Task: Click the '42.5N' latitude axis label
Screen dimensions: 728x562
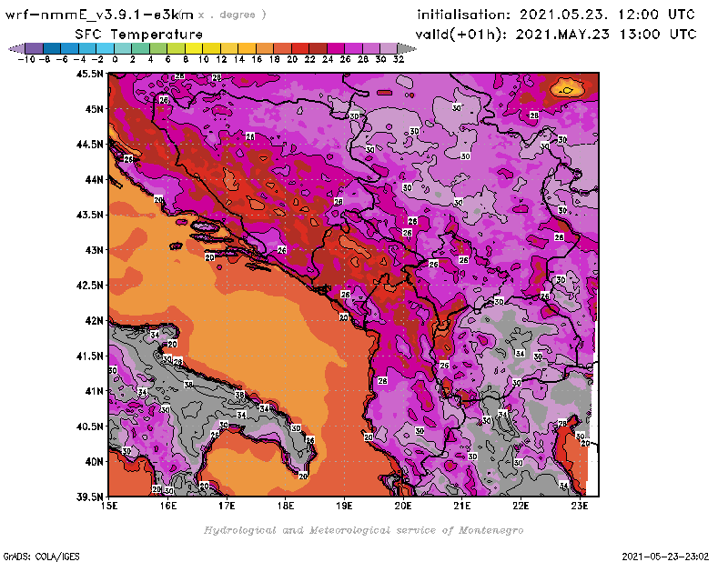Action: point(89,286)
